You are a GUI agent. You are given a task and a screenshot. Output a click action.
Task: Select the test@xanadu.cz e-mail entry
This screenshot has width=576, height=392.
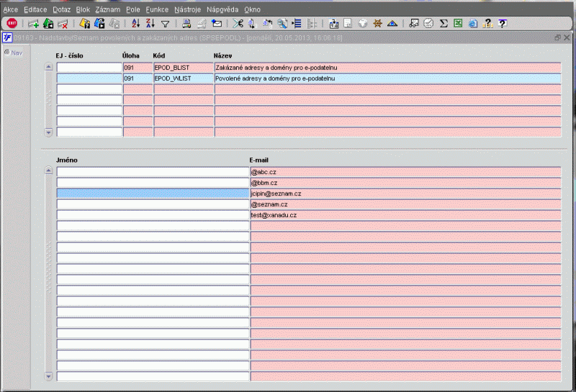[x=405, y=215]
